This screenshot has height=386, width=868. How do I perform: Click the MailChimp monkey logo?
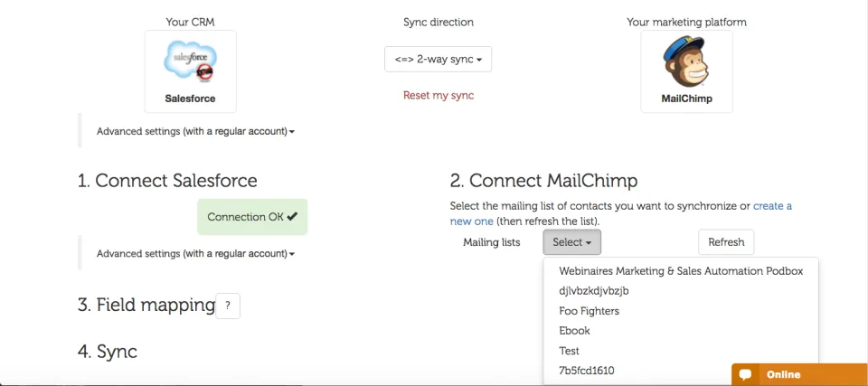click(x=686, y=61)
